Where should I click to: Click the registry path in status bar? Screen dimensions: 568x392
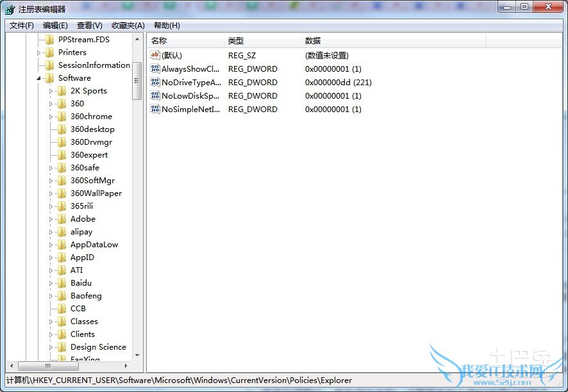[179, 380]
